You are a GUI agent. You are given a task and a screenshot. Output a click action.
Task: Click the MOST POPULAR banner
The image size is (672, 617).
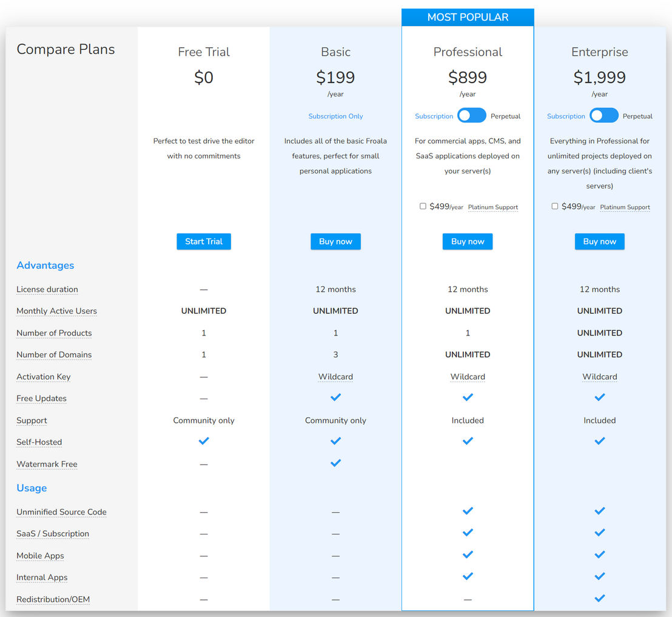[x=468, y=17]
